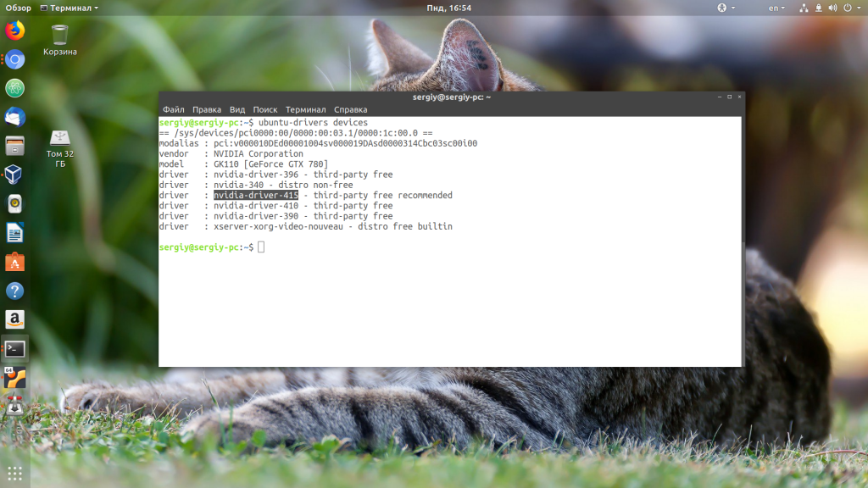Image resolution: width=868 pixels, height=488 pixels.
Task: Open the volume speaker indicator
Action: pos(832,8)
